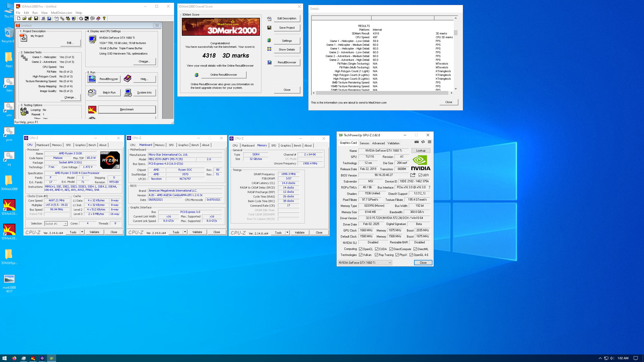
Task: Click the Save Project floppy icon in Overall Score window
Action: tap(269, 28)
